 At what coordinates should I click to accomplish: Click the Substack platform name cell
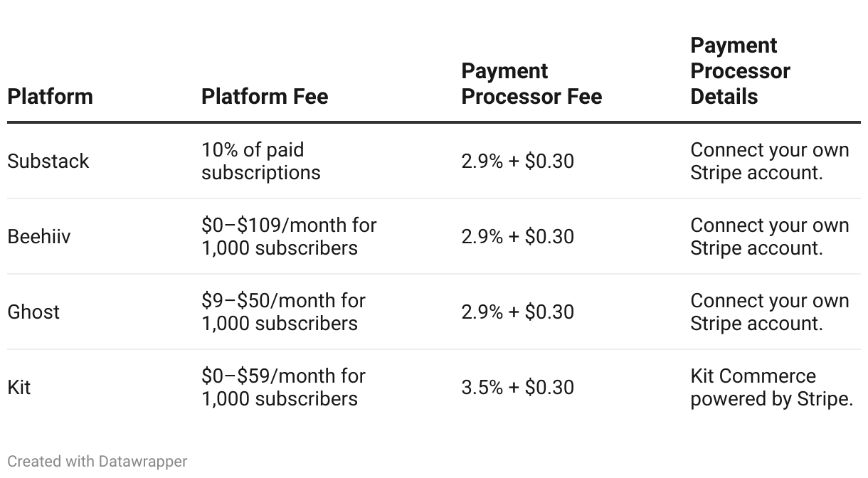click(x=48, y=161)
